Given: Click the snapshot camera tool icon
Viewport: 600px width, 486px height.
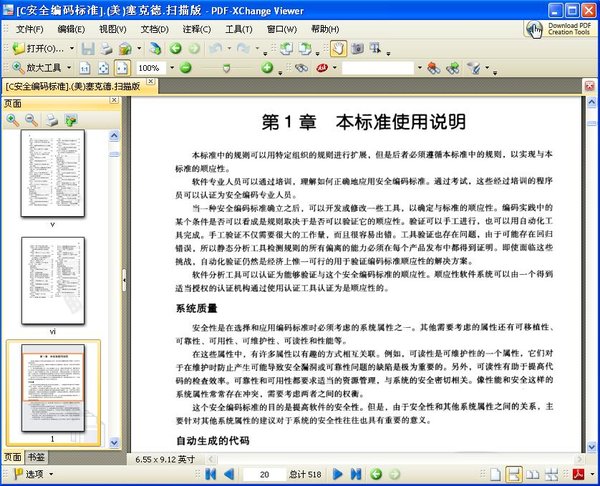Looking at the screenshot, I should (x=356, y=47).
